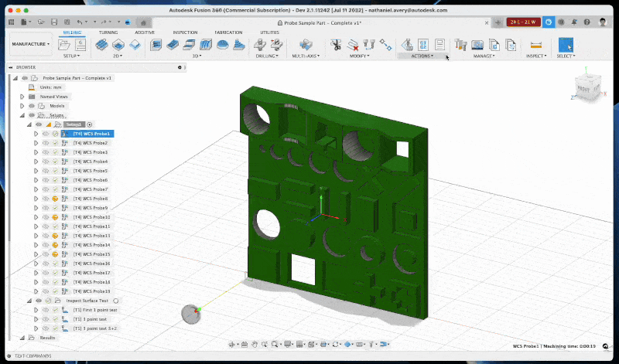Image resolution: width=619 pixels, height=364 pixels.
Task: Toggle visibility eye for WCS Probe5
Action: pos(46,171)
